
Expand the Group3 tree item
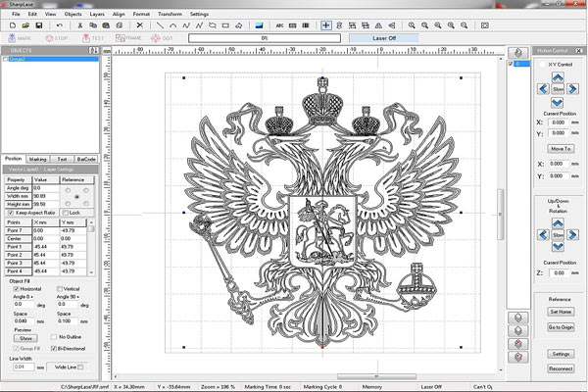(x=4, y=59)
